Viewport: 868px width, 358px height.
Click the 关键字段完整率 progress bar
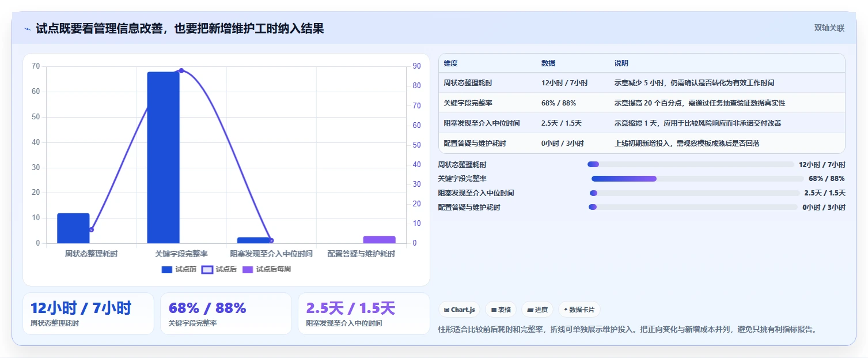pyautogui.click(x=698, y=179)
